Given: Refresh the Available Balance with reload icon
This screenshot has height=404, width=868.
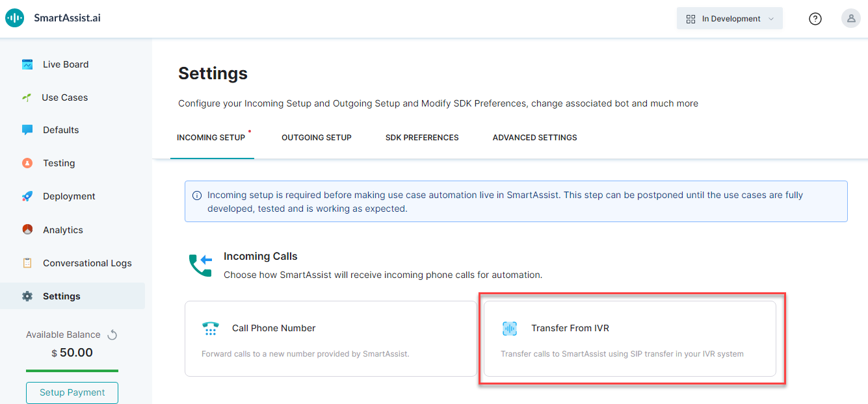Looking at the screenshot, I should pyautogui.click(x=112, y=335).
